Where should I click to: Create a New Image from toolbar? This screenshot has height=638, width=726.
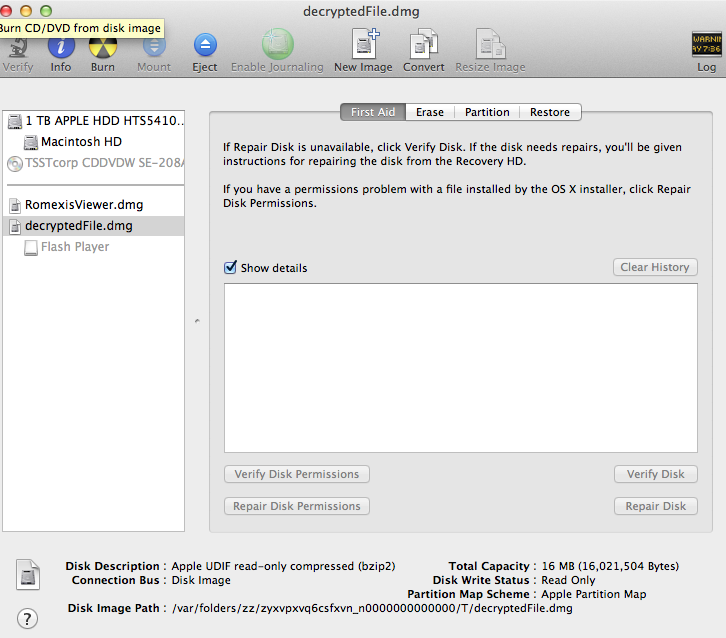365,44
